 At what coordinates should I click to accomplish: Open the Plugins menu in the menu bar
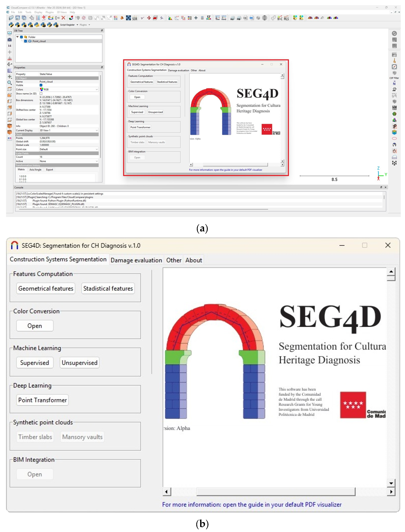49,12
